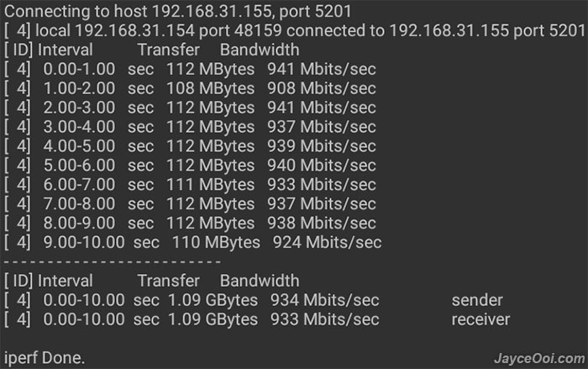The width and height of the screenshot is (588, 369).
Task: Select the 939 Mbits/sec bandwidth value
Action: [x=322, y=146]
